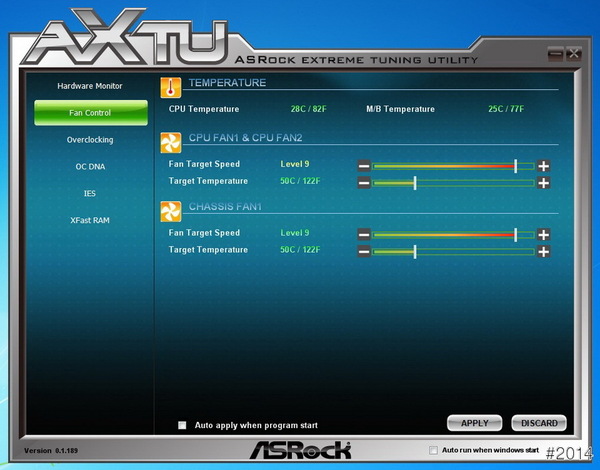Image resolution: width=600 pixels, height=470 pixels.
Task: Increase CPU fan target speed with plus
Action: click(x=543, y=166)
